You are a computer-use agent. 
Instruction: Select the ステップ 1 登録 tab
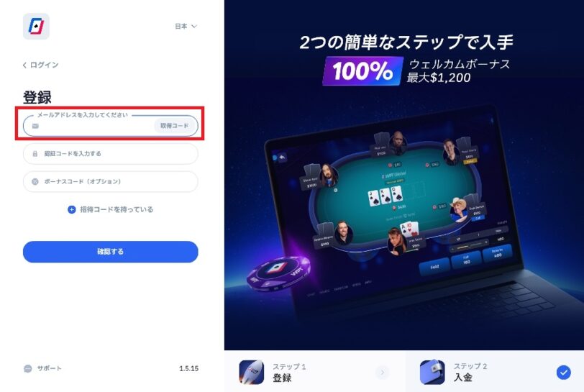click(315, 372)
